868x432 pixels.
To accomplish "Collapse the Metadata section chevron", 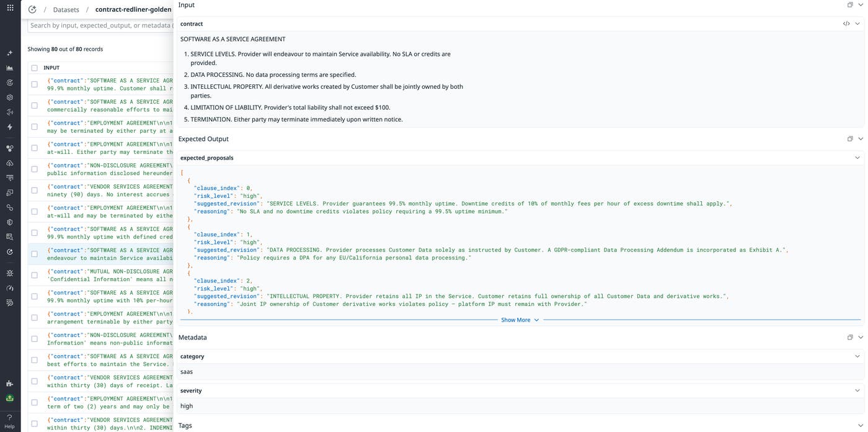I will coord(861,338).
